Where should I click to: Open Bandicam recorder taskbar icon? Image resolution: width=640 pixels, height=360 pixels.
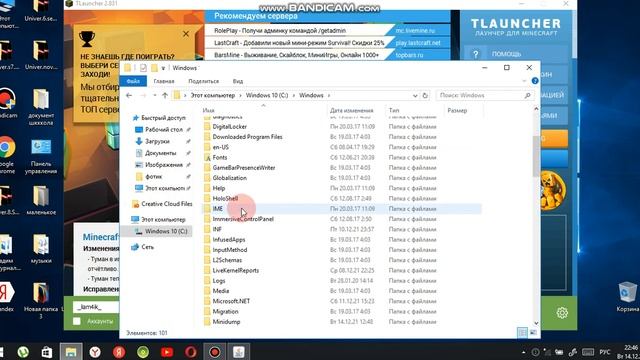click(215, 352)
